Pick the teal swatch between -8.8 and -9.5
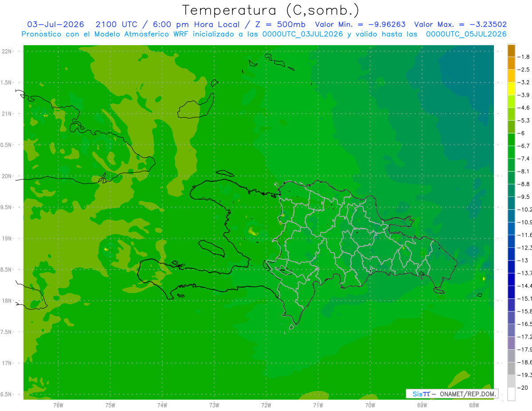 tap(511, 191)
